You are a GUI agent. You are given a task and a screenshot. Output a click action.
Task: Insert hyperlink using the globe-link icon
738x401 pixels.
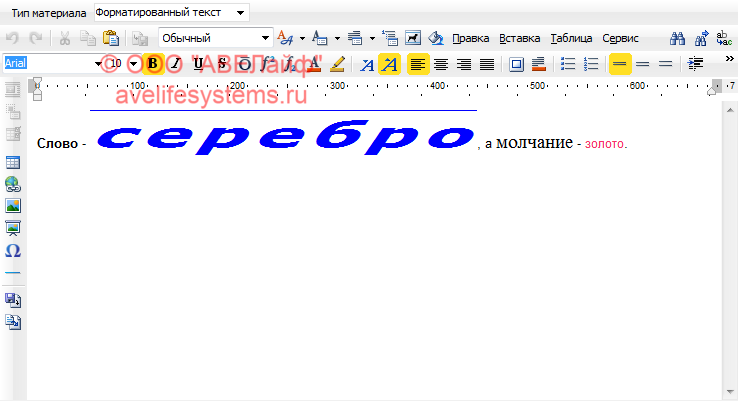point(14,184)
